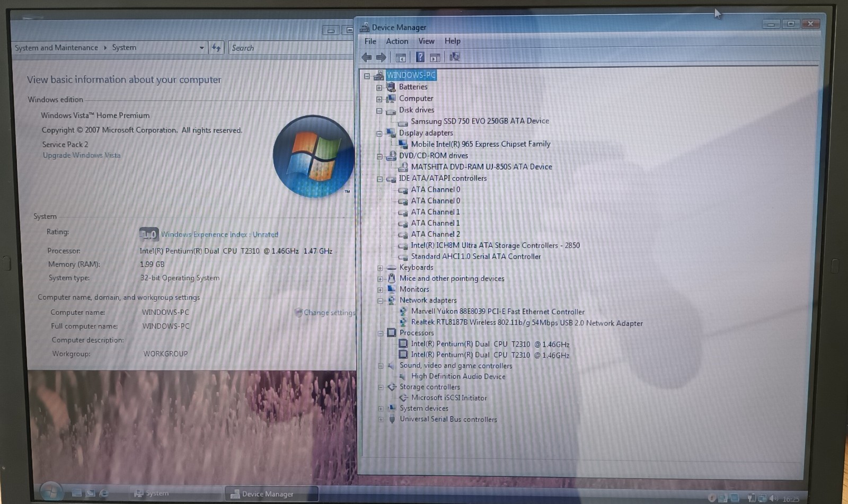Select MATSHITA DVD-RAM UJ-850S ATA Device
This screenshot has width=848, height=504.
coord(481,166)
